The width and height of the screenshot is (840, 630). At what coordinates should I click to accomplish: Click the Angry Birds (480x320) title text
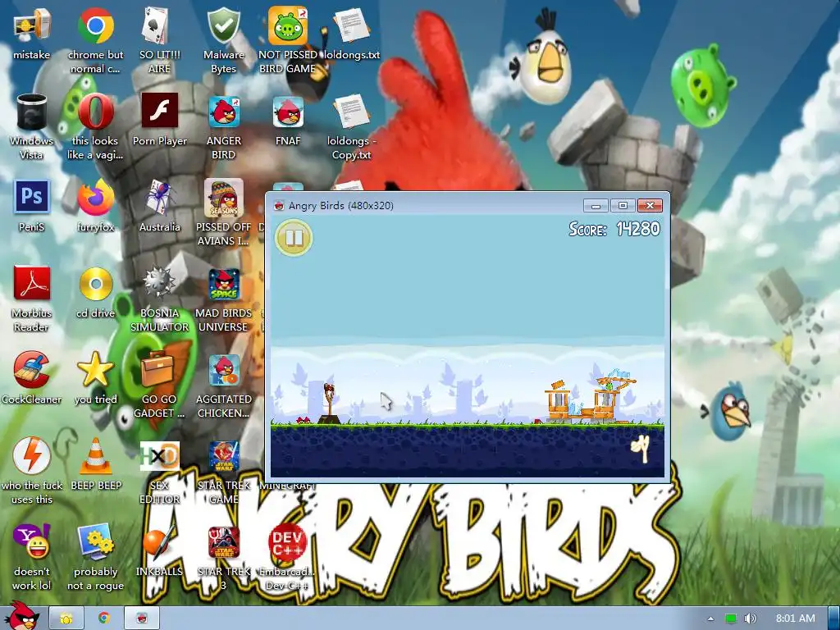pos(340,206)
